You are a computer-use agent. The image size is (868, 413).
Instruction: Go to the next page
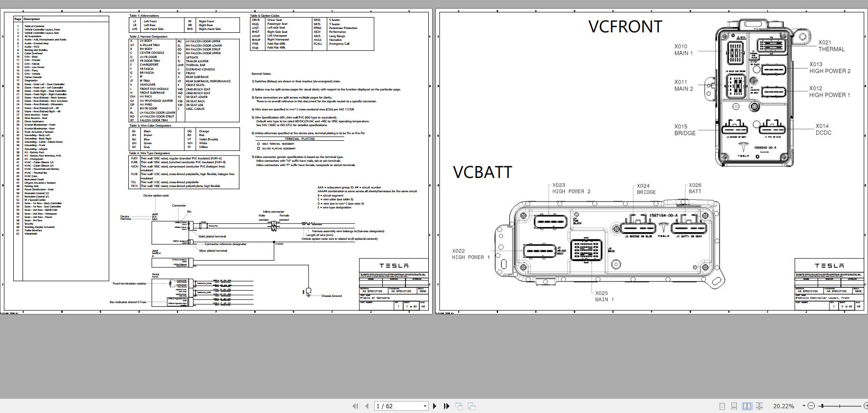coord(434,406)
